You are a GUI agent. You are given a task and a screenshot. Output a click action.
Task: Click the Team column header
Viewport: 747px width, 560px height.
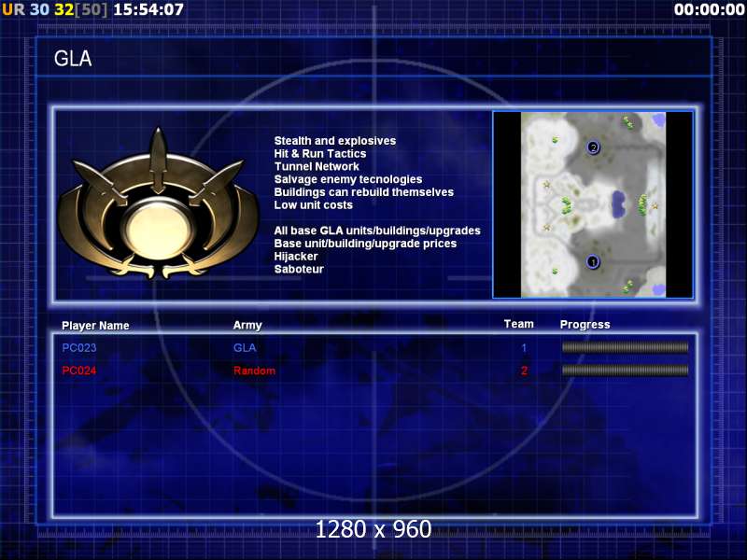click(518, 324)
